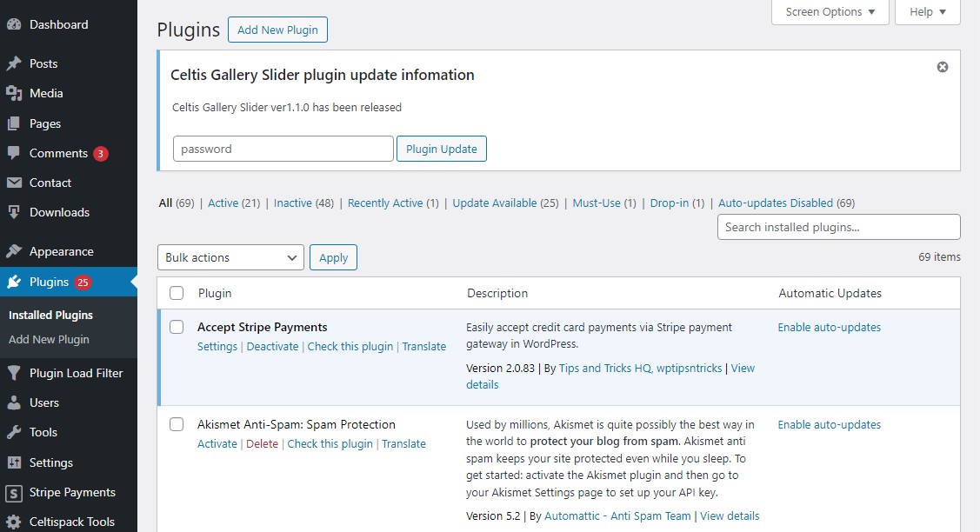
Task: Click the Add New Plugin button
Action: [x=277, y=29]
